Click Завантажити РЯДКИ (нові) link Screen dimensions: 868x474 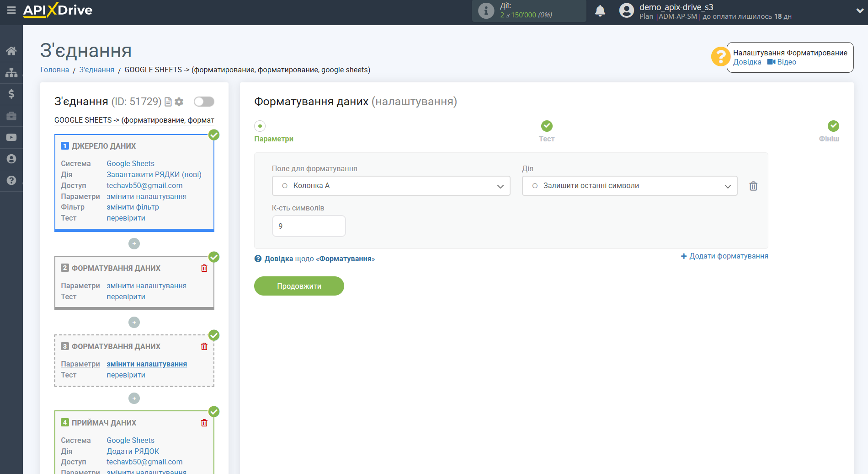click(154, 175)
